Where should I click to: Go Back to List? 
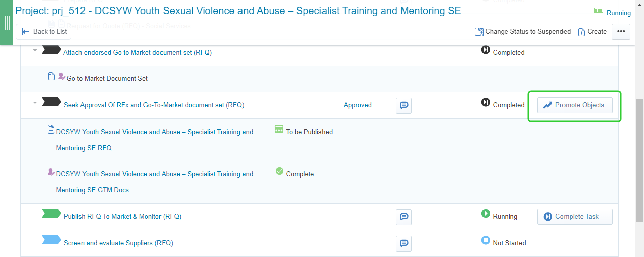44,31
